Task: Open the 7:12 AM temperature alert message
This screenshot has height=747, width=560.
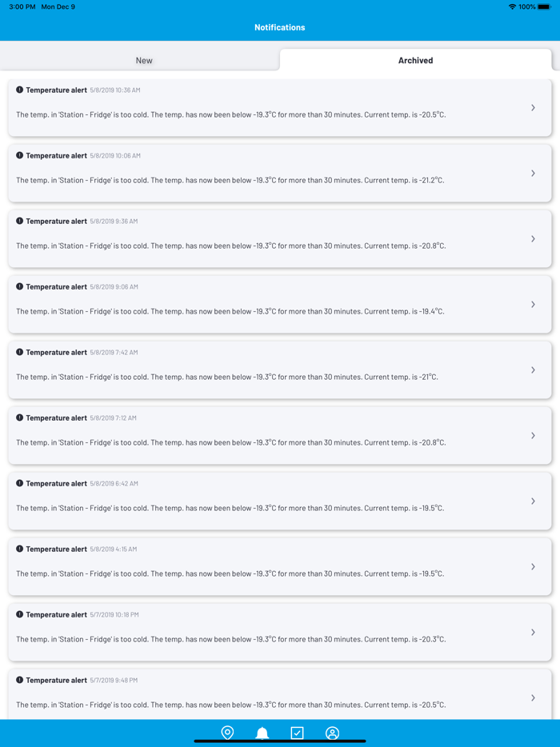Action: (x=231, y=442)
